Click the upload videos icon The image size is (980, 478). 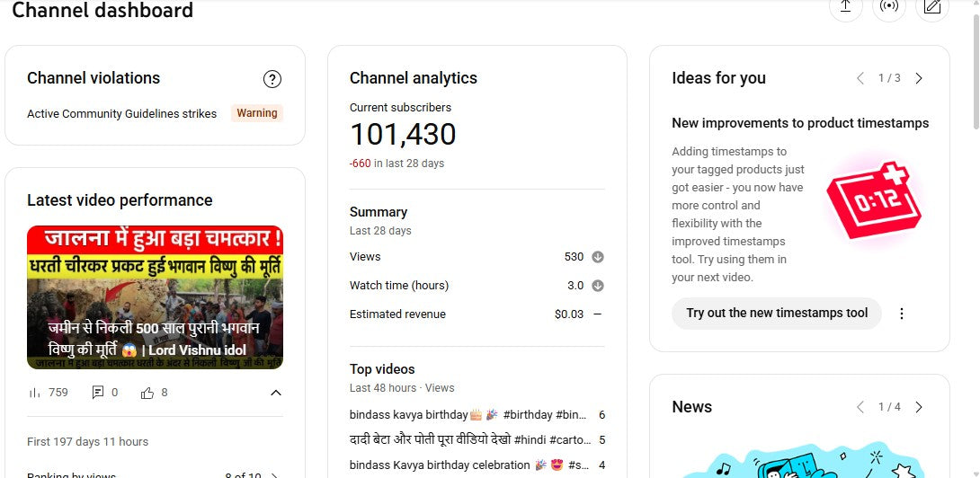click(845, 7)
